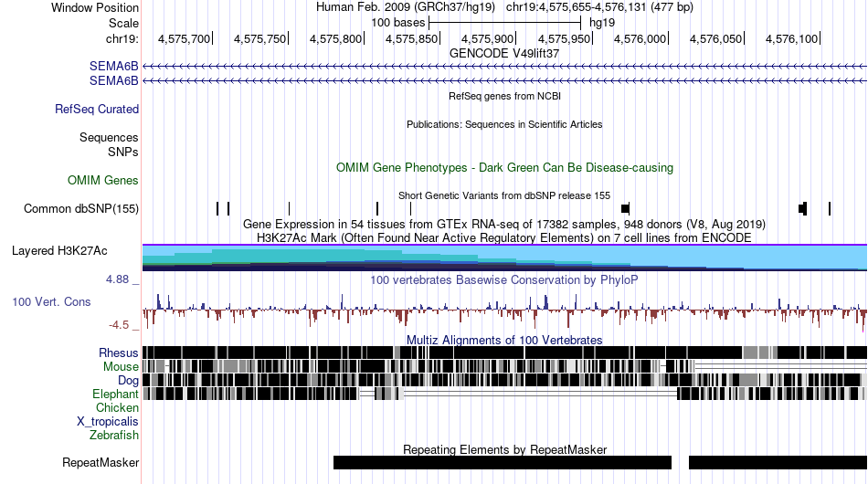Click the 4,576,100 ruler position

[x=791, y=38]
